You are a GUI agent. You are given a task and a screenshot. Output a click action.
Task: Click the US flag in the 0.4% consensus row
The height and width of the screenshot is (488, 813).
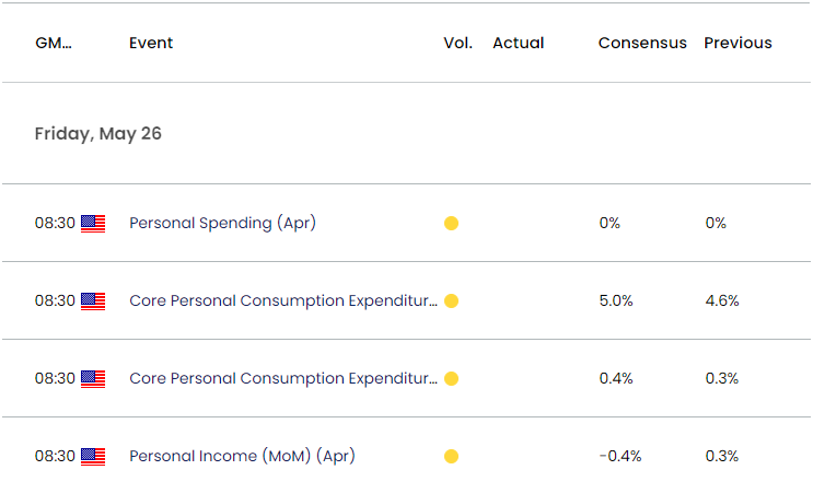click(x=93, y=378)
